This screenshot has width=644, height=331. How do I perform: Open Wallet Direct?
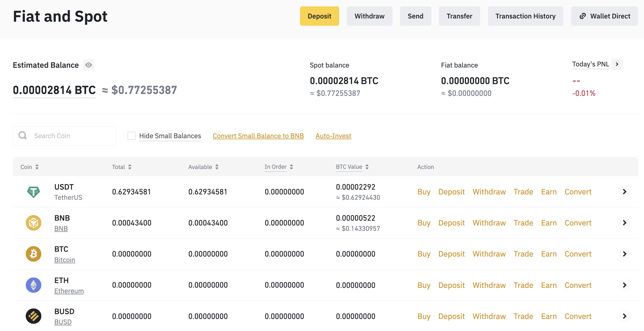coord(604,16)
